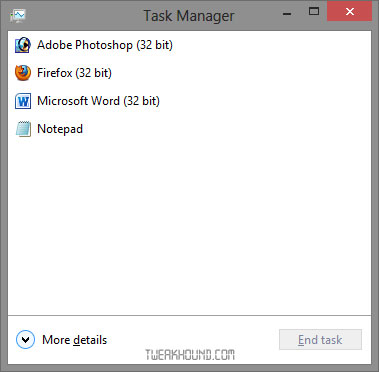Image resolution: width=379 pixels, height=372 pixels.
Task: Maximize the Task Manager window
Action: 313,12
